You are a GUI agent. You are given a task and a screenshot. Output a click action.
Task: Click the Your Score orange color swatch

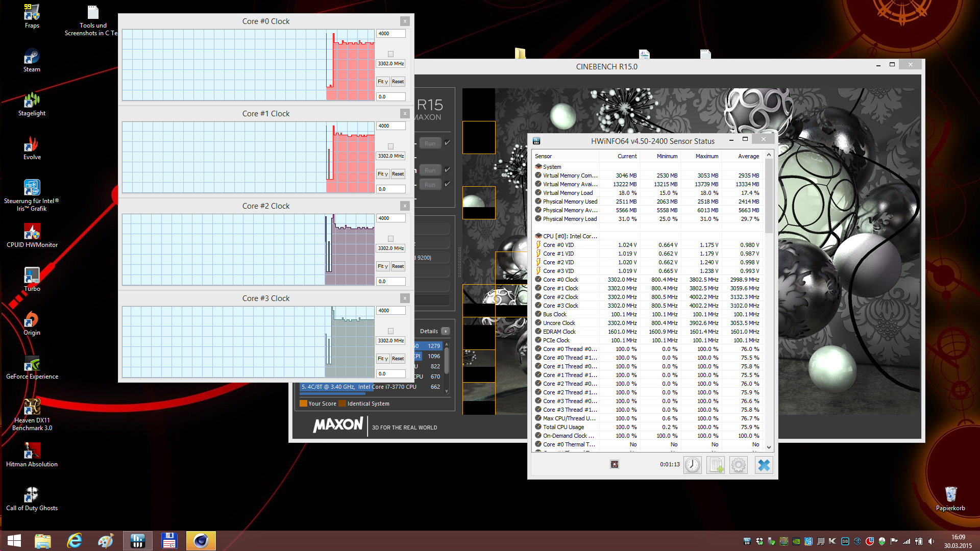pyautogui.click(x=303, y=404)
